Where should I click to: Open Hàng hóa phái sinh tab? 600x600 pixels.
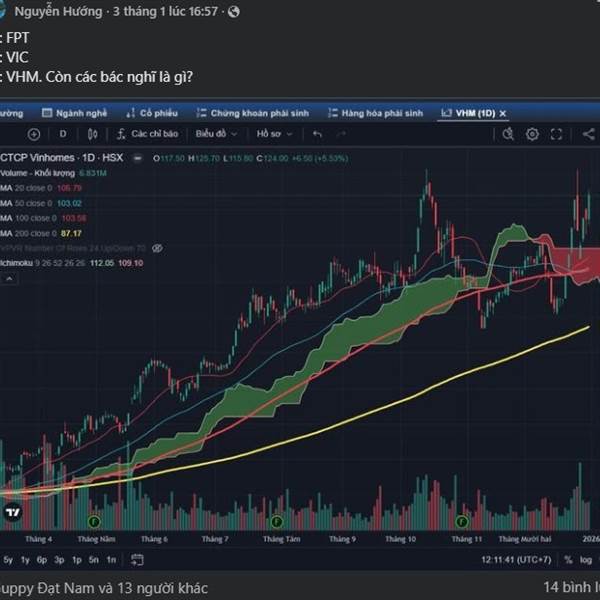click(376, 113)
